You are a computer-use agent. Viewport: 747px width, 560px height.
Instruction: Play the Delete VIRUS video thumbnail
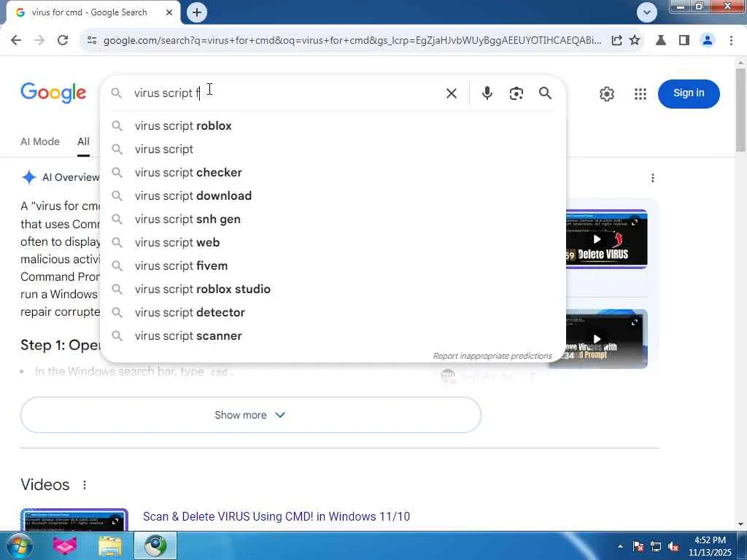(606, 238)
